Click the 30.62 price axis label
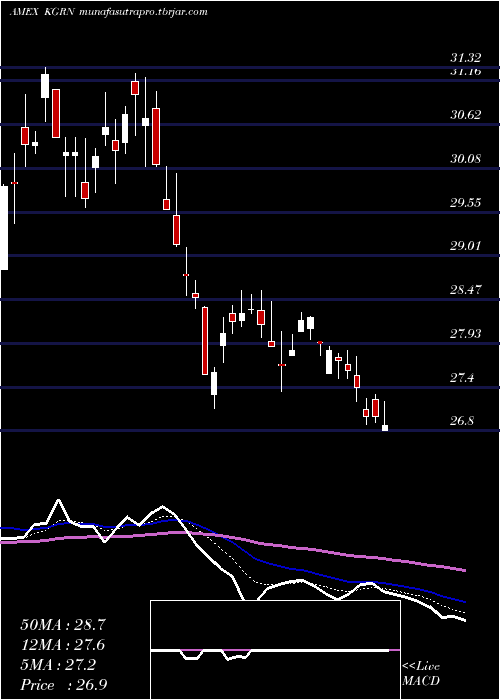 (466, 115)
